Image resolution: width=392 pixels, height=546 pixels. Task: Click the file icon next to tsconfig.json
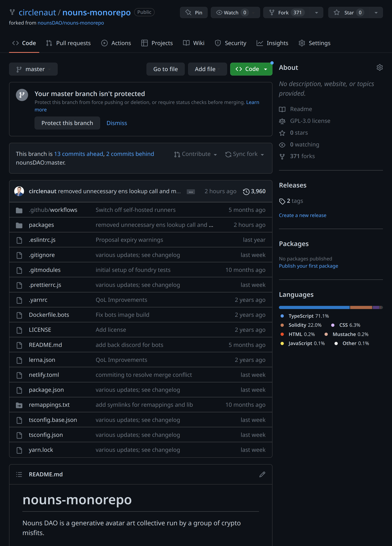point(19,435)
